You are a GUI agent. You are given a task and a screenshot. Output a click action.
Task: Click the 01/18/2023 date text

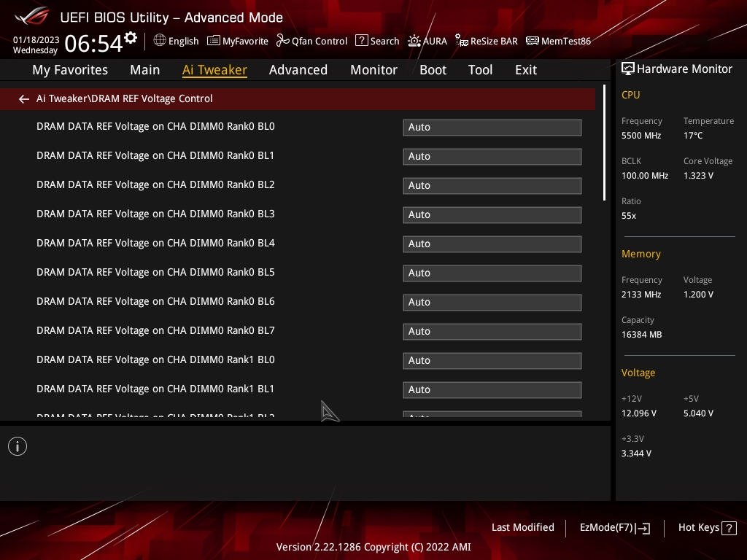pos(36,40)
